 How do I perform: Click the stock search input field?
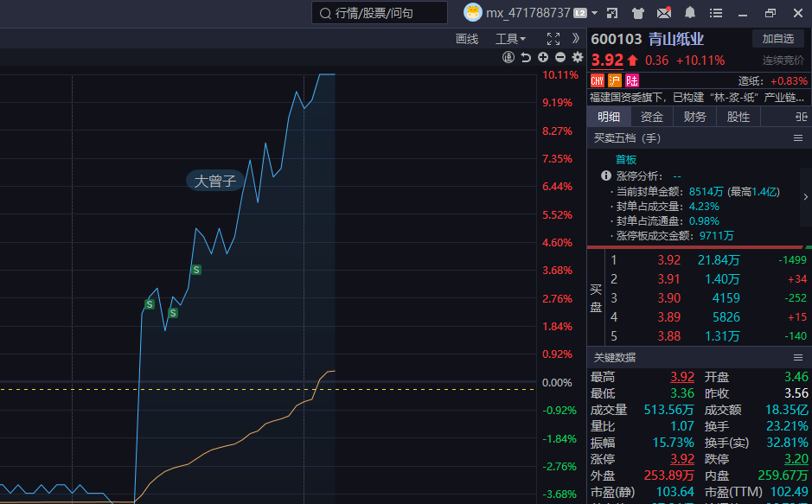pos(380,13)
